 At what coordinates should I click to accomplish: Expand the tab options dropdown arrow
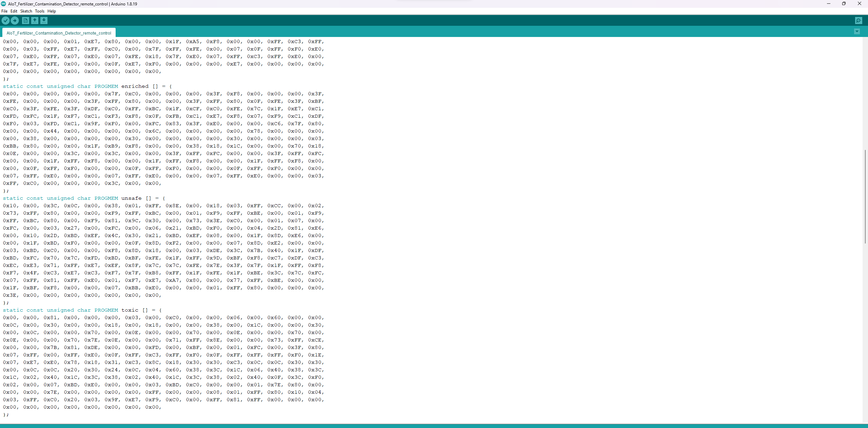click(x=857, y=32)
